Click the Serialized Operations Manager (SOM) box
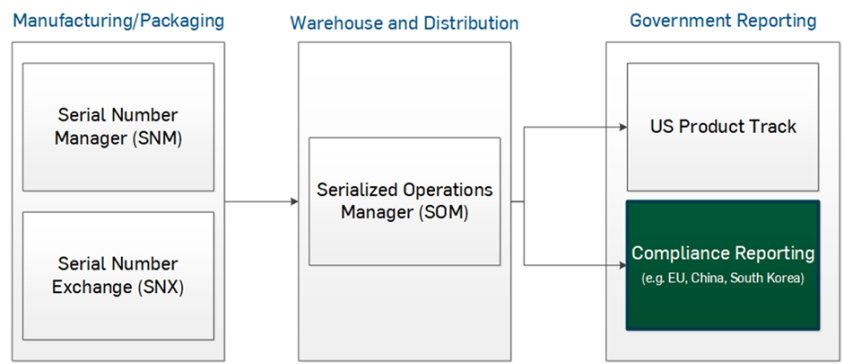The width and height of the screenshot is (844, 364). pyautogui.click(x=404, y=201)
